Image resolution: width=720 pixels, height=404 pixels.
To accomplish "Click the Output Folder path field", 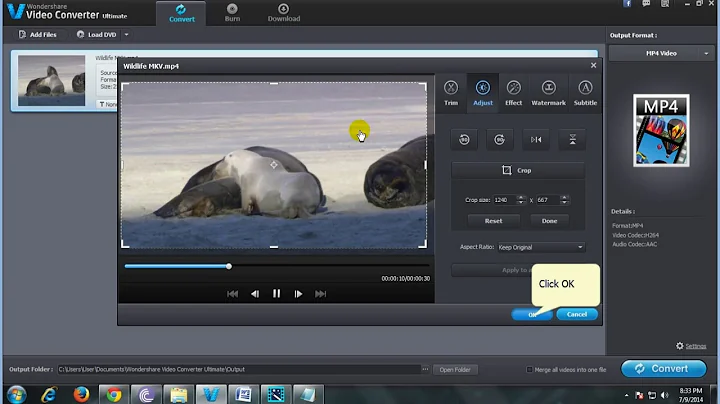I will (238, 369).
